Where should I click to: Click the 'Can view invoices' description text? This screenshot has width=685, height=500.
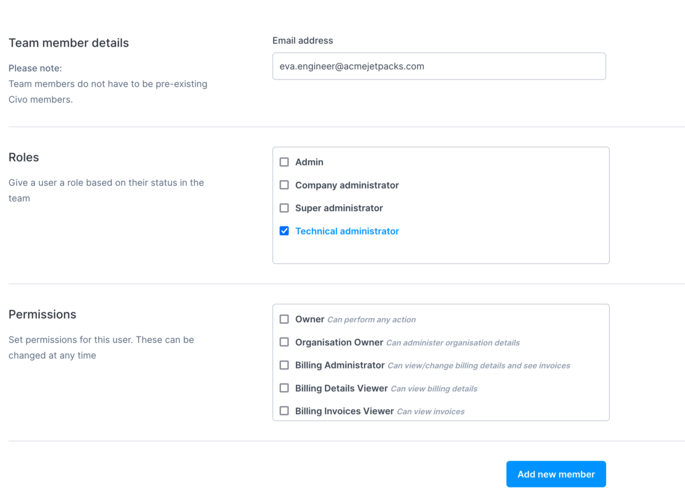[430, 412]
